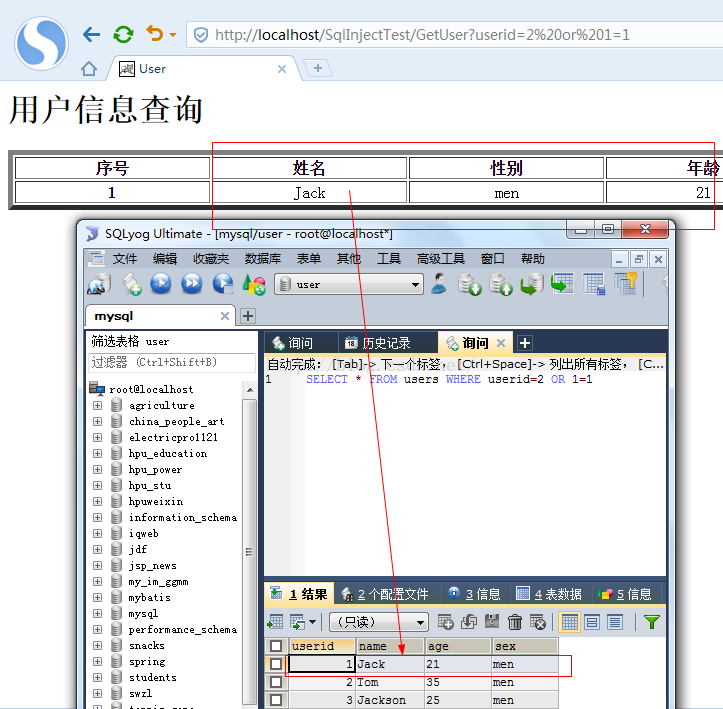Click the green filter funnel icon

tap(652, 622)
